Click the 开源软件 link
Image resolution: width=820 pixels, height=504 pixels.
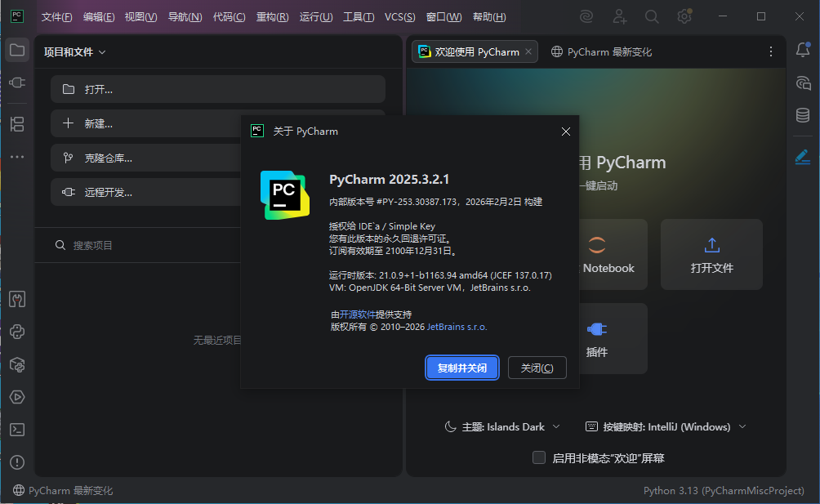coord(358,314)
